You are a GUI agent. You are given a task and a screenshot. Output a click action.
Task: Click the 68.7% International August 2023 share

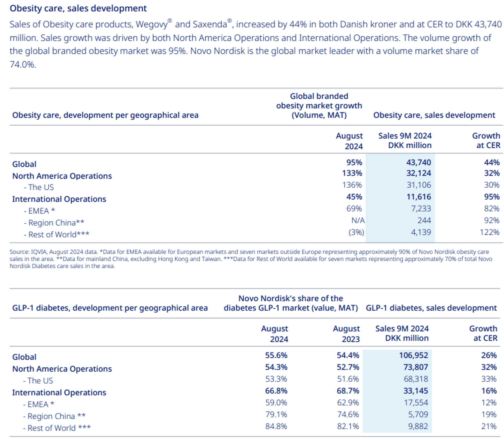[x=348, y=391]
